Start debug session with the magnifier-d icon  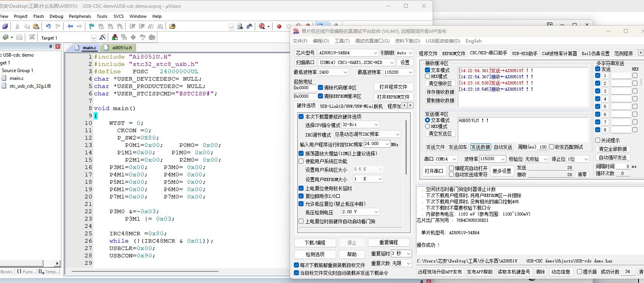(x=262, y=26)
